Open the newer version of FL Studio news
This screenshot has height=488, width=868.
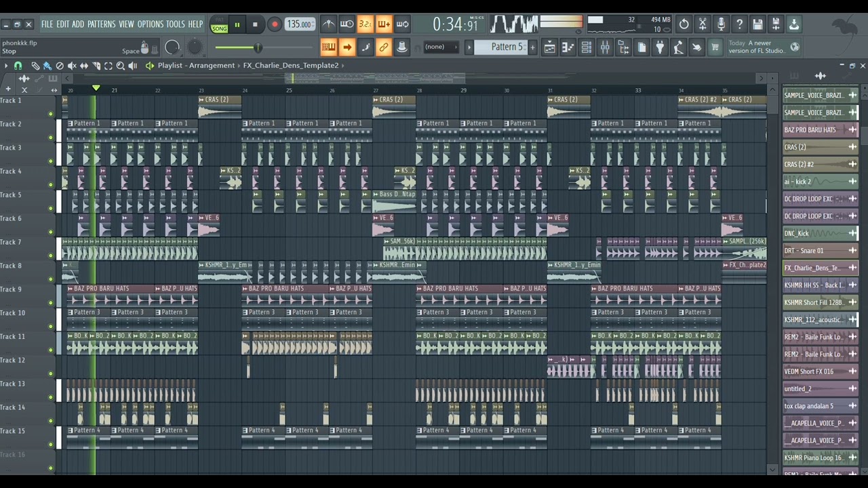764,47
